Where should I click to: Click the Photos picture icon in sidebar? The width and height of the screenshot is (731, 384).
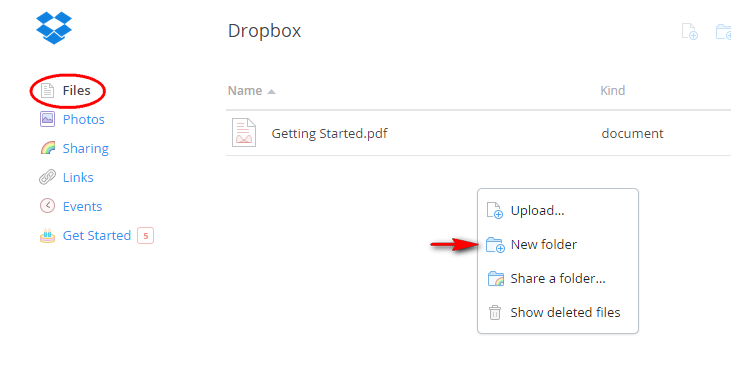pyautogui.click(x=47, y=119)
